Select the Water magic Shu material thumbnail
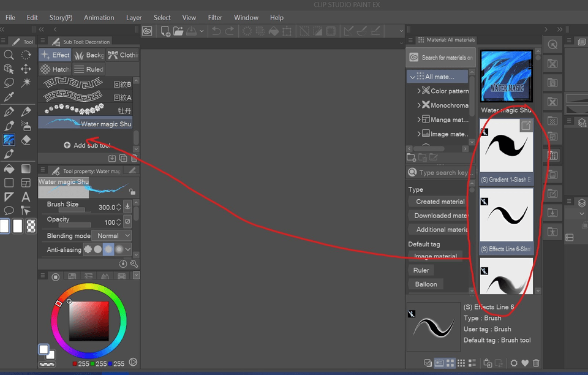Screen dimensions: 588x375 pos(506,76)
